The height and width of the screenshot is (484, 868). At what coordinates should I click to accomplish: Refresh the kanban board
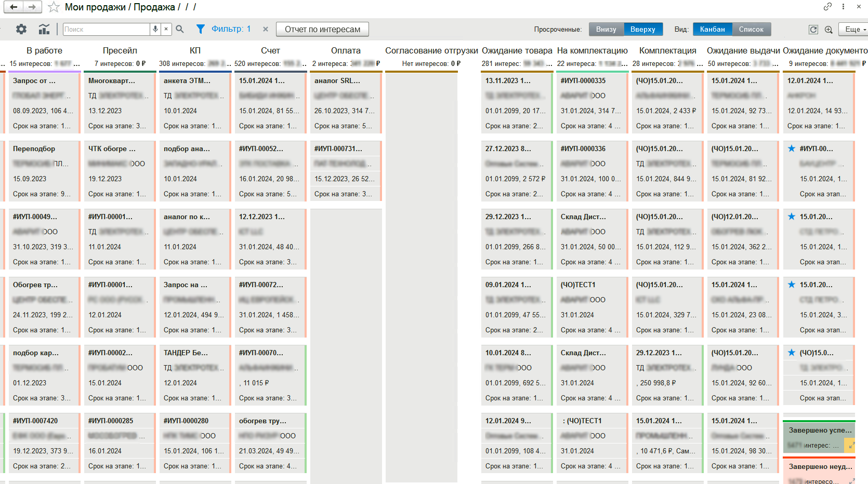coord(813,30)
